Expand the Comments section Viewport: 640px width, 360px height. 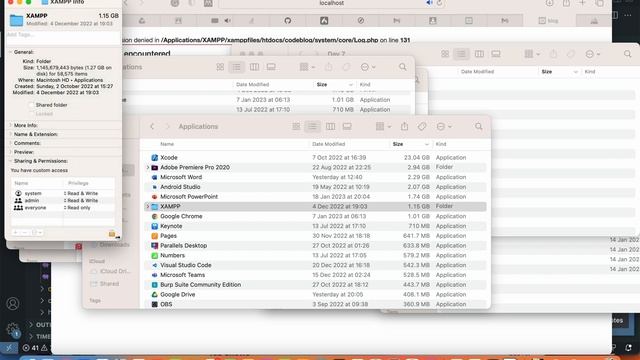[11, 143]
